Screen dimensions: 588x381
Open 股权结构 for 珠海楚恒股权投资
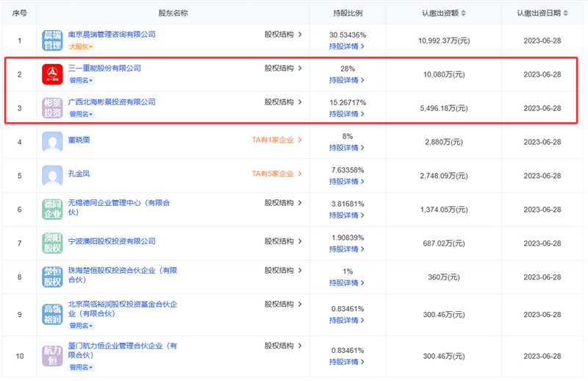click(x=283, y=271)
